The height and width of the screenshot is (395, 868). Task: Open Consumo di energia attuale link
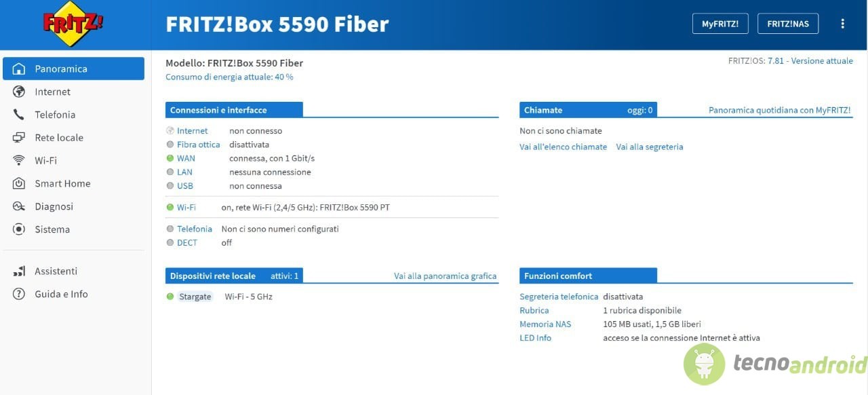click(x=229, y=77)
